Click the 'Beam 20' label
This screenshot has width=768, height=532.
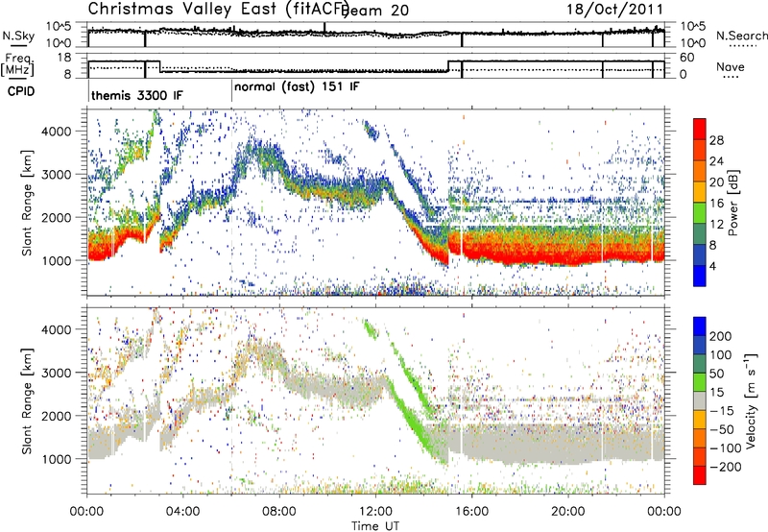374,11
